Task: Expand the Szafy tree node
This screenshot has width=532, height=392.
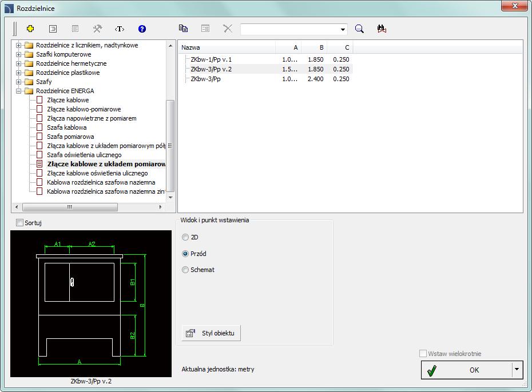Action: tap(19, 82)
